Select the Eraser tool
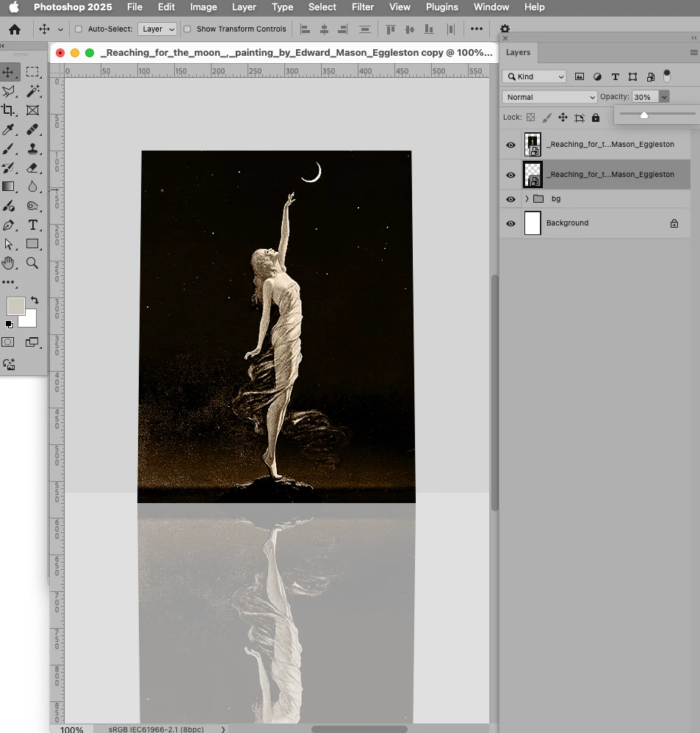 [32, 167]
